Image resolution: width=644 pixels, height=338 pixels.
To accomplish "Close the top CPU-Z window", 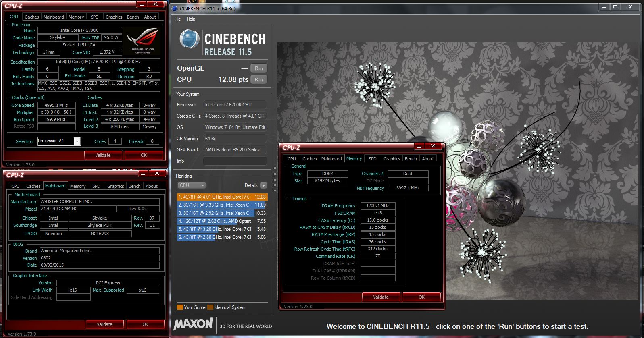I will pyautogui.click(x=155, y=4).
